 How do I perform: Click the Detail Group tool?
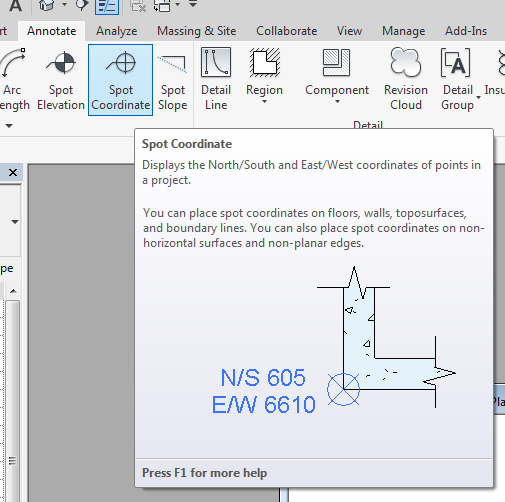[x=457, y=80]
